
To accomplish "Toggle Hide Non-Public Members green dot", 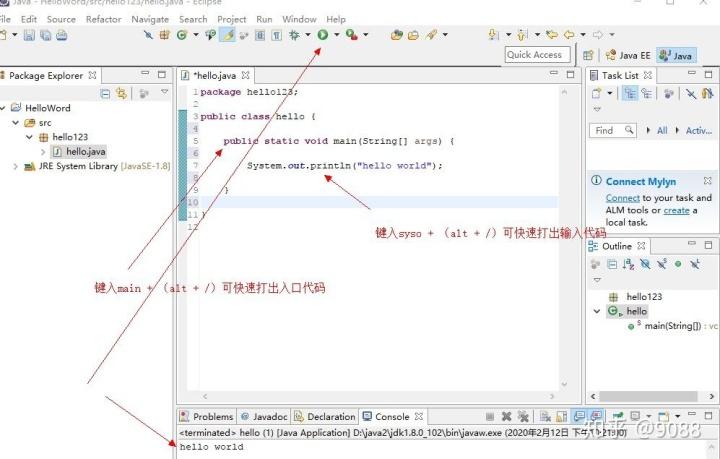I will (678, 264).
